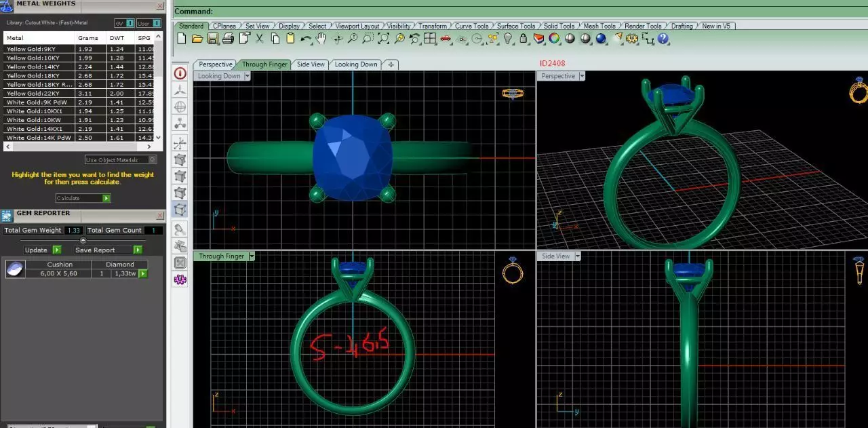Click the metal table scrollbar up arrow
Viewport: 868px width, 428px height.
[159, 35]
